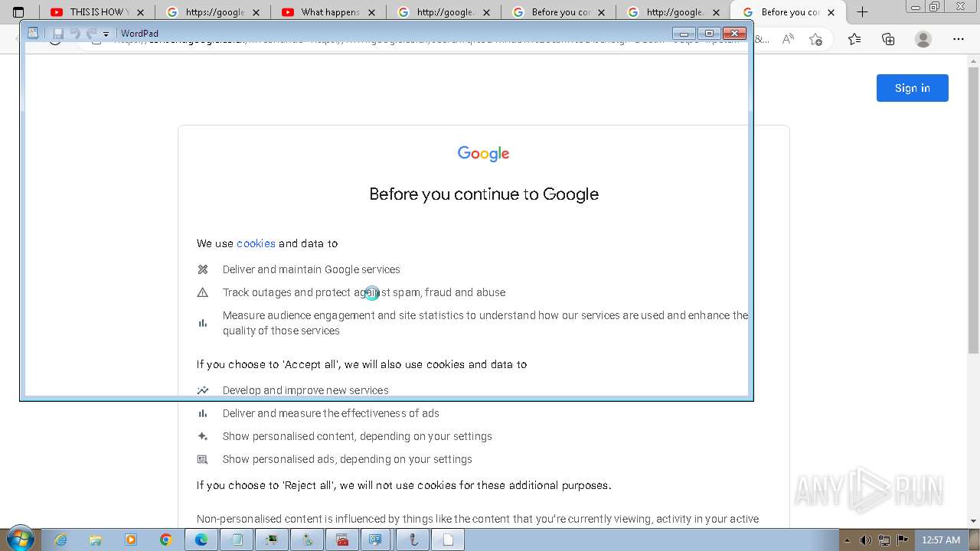Click text 'Show personalised content, depending on your settings'

tap(358, 436)
